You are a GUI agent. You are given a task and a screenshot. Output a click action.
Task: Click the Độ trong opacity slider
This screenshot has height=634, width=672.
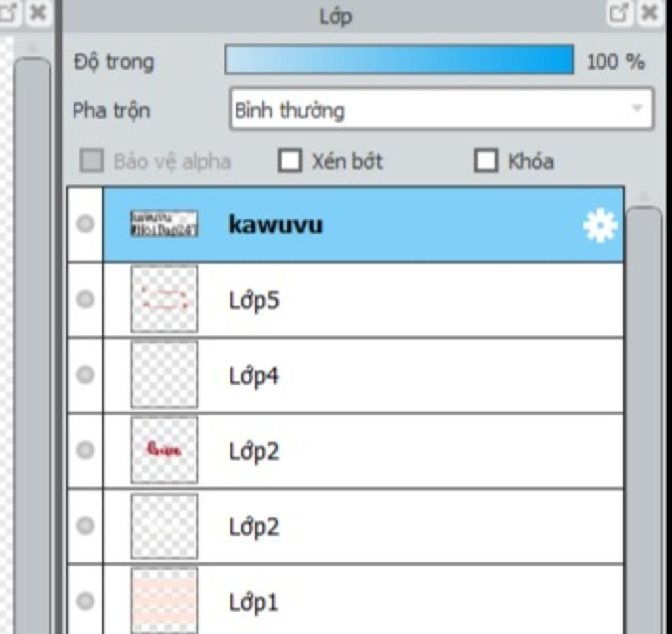coord(399,60)
